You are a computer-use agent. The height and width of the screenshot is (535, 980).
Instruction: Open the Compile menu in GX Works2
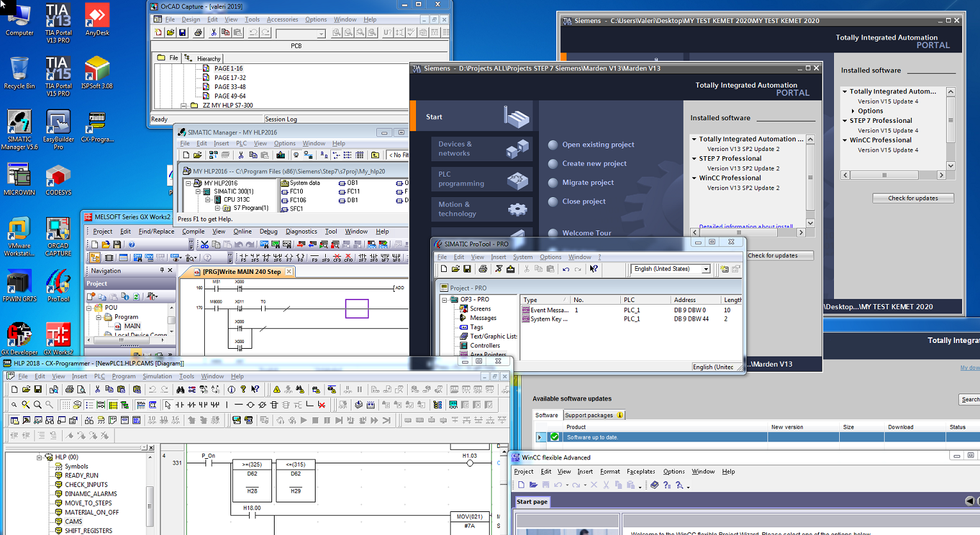click(193, 232)
